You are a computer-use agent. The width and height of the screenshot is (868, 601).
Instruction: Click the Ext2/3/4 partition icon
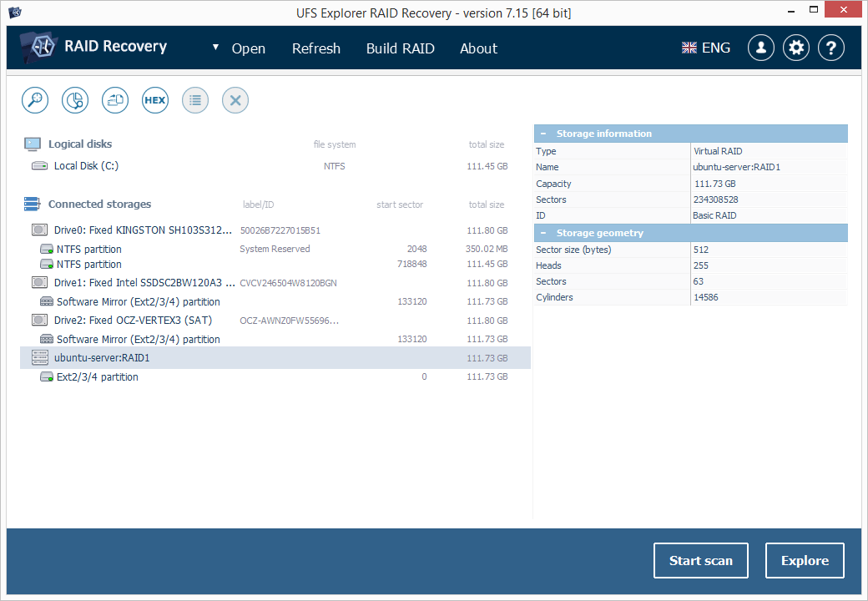click(x=47, y=376)
